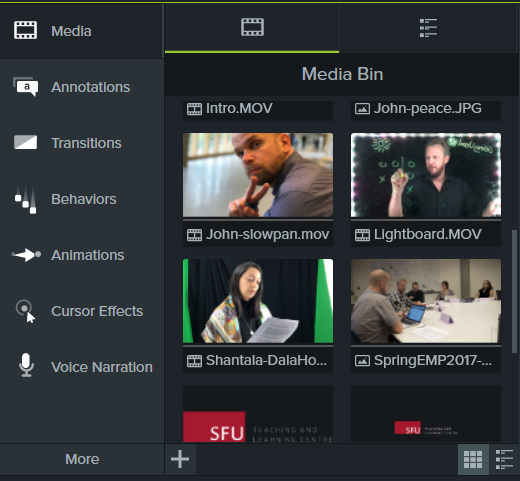Select the John-slowpan.mov thumbnail

coord(258,175)
